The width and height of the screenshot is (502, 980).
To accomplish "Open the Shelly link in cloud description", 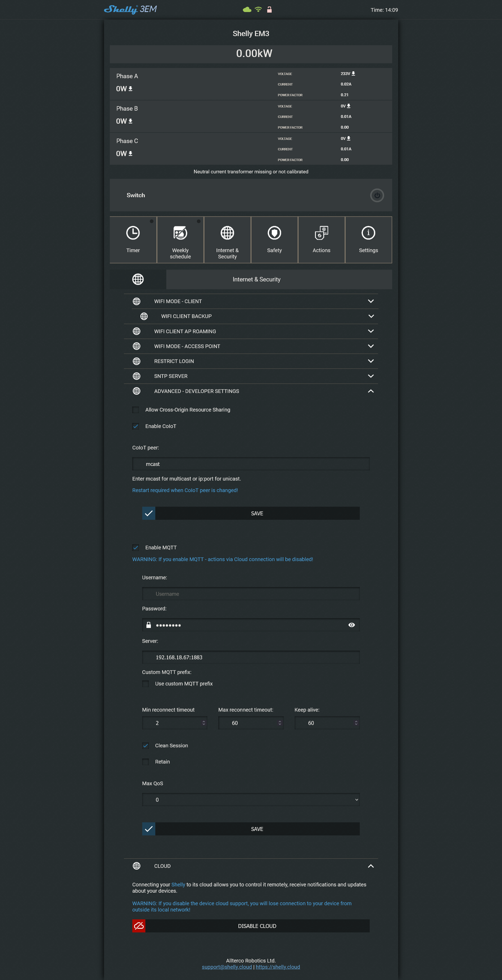I will 178,885.
